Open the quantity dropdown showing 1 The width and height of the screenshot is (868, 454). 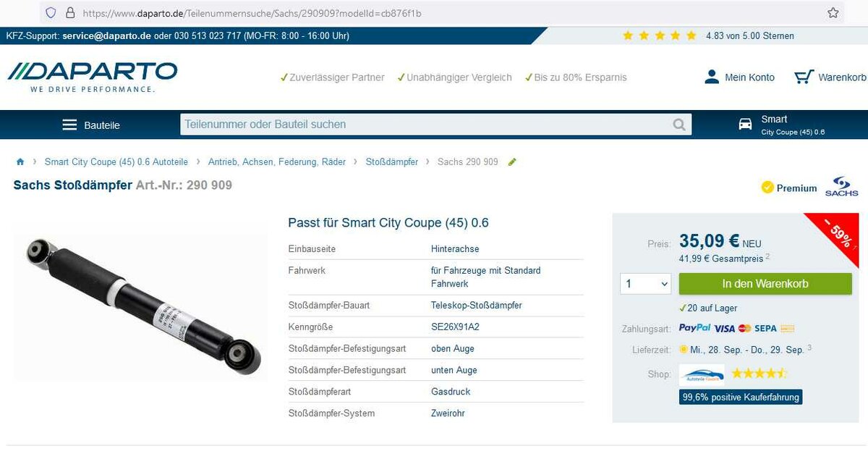(x=645, y=284)
